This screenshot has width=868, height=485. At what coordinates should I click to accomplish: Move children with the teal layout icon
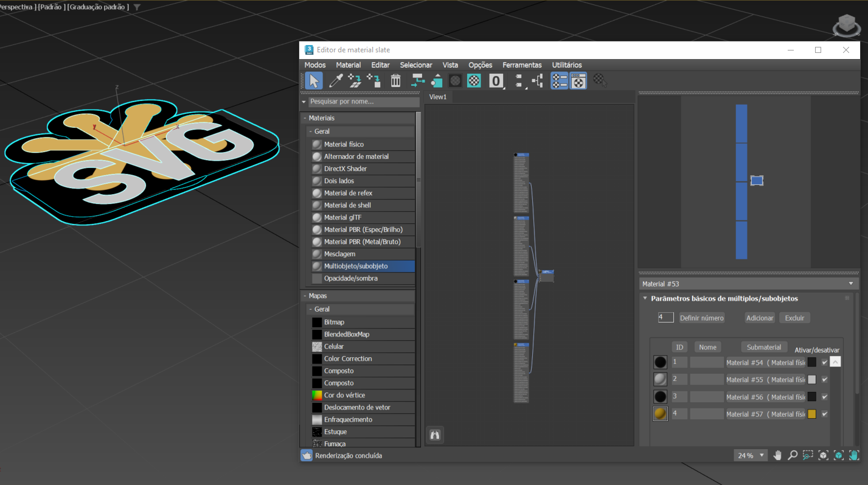(418, 80)
